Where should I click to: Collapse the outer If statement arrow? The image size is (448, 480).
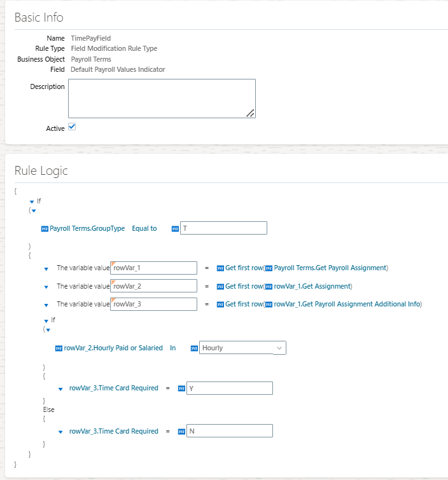point(32,202)
